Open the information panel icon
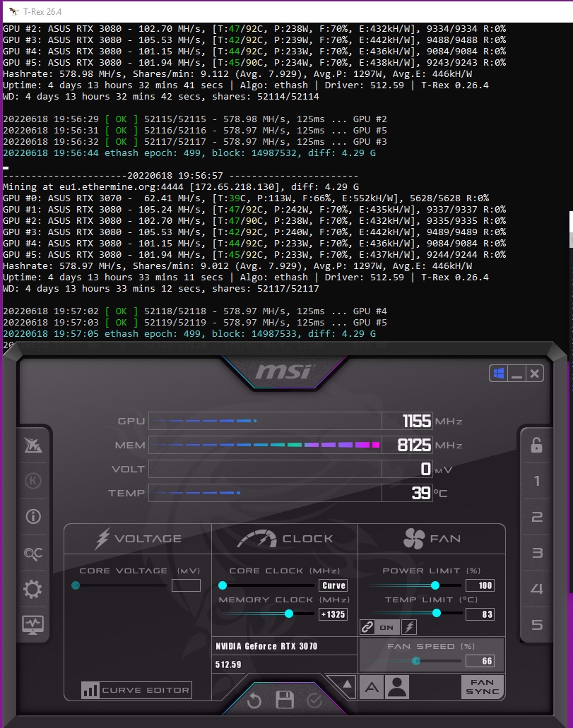Screen dimensions: 573x728 coord(33,516)
